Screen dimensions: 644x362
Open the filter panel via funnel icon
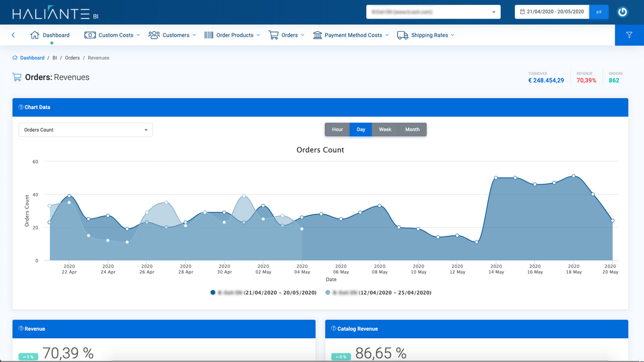click(x=629, y=35)
